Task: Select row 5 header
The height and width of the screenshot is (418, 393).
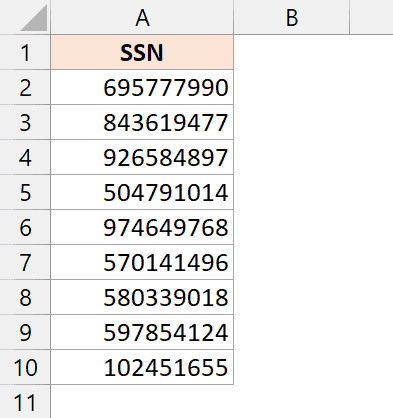Action: (x=25, y=192)
